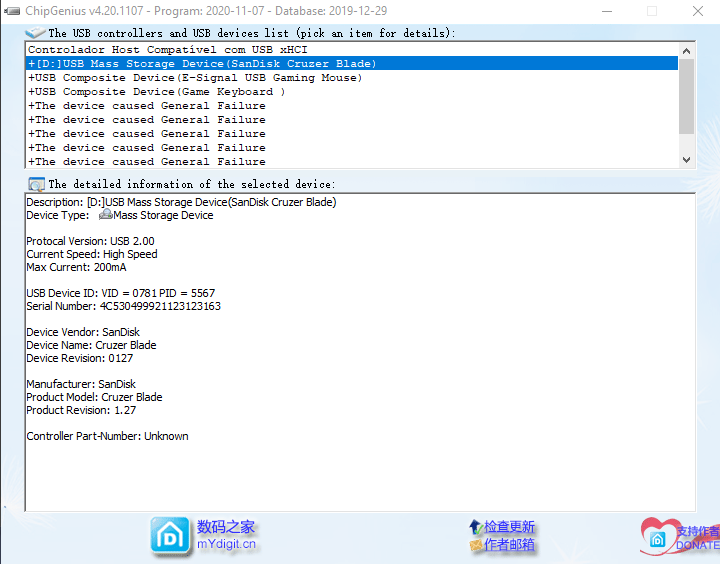The image size is (720, 564).
Task: Click the myDigit.cn house logo icon
Action: coord(170,536)
